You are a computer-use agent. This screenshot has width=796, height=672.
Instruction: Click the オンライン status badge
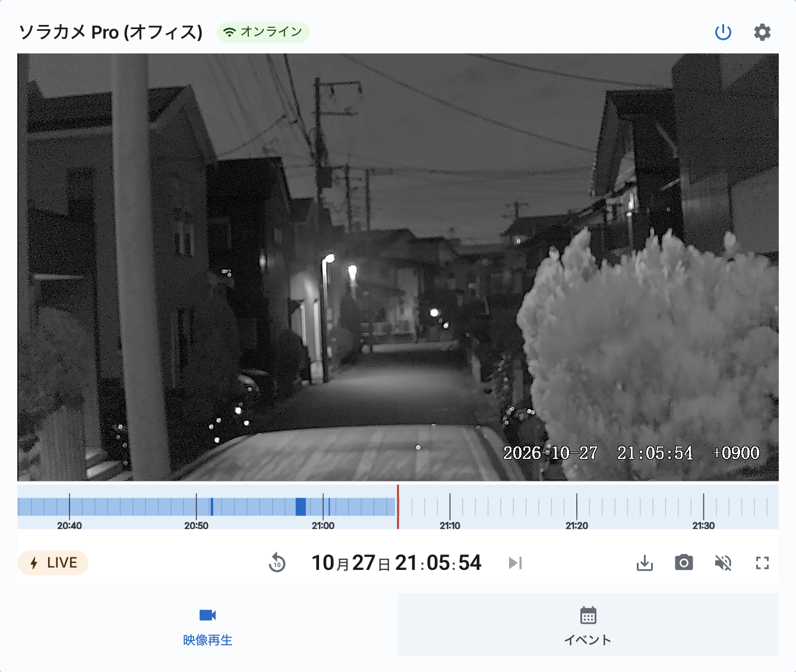click(x=263, y=32)
